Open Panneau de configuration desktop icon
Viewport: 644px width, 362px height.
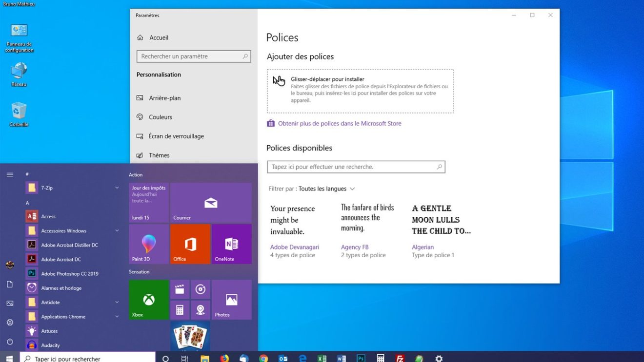[20, 38]
